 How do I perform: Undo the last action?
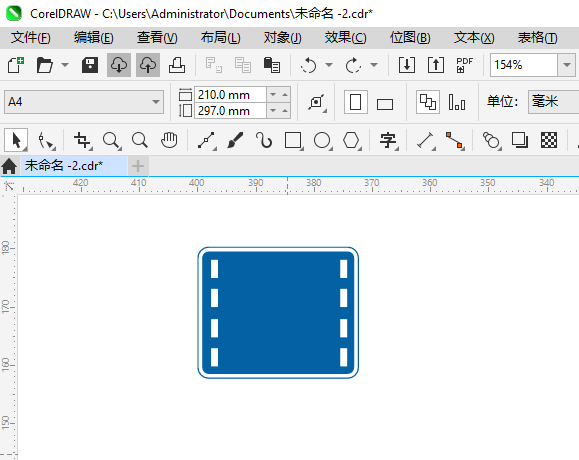308,65
